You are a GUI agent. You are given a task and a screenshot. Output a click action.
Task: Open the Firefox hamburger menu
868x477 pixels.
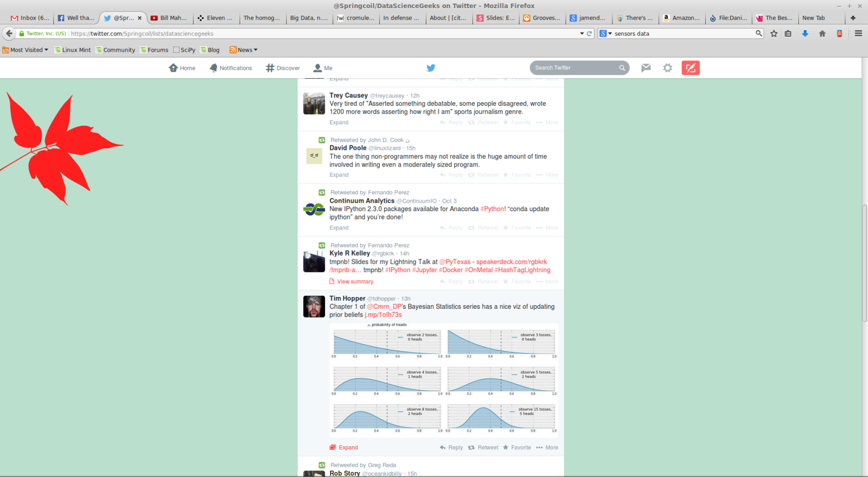pos(858,34)
